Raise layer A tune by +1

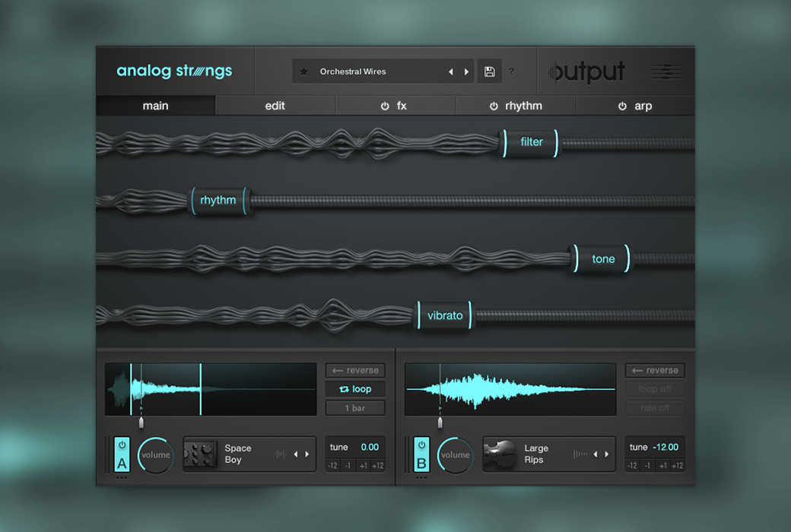click(x=364, y=466)
